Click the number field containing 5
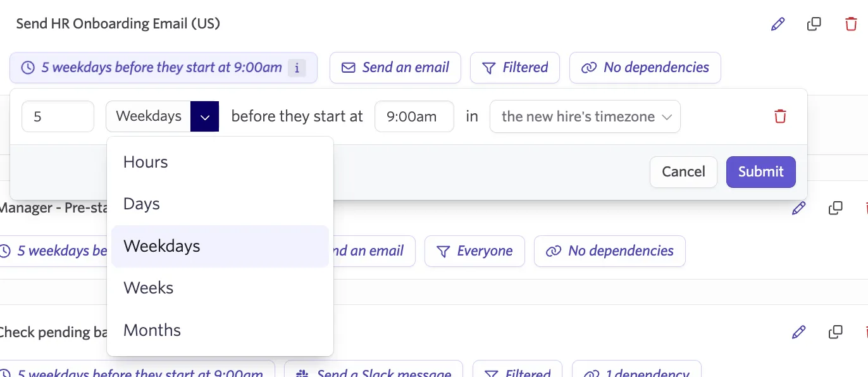 point(58,116)
